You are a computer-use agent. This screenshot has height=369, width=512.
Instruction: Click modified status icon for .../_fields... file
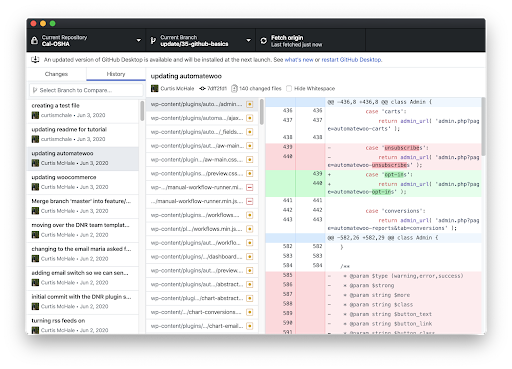(x=249, y=132)
